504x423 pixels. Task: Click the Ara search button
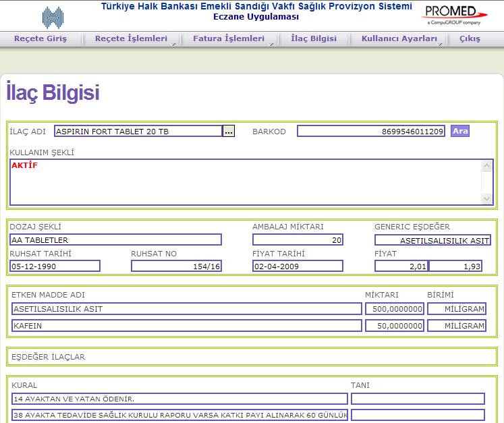460,131
